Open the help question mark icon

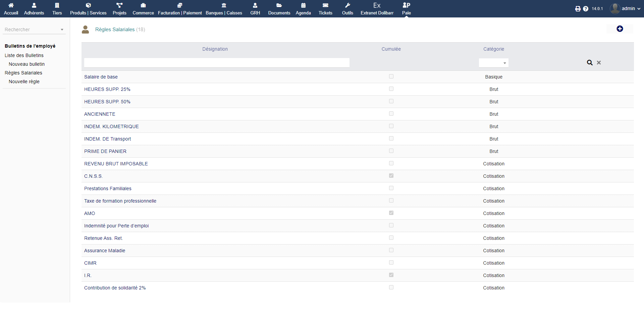(586, 9)
